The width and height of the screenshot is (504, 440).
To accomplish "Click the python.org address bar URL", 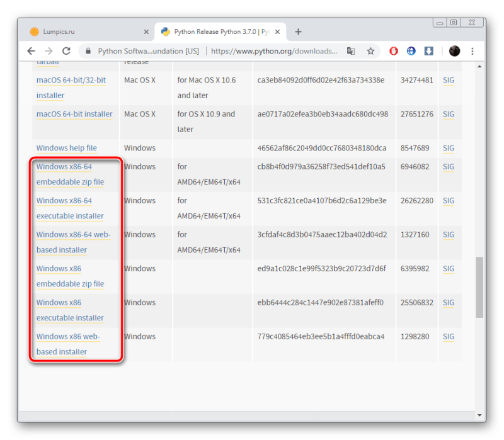I will pyautogui.click(x=274, y=51).
